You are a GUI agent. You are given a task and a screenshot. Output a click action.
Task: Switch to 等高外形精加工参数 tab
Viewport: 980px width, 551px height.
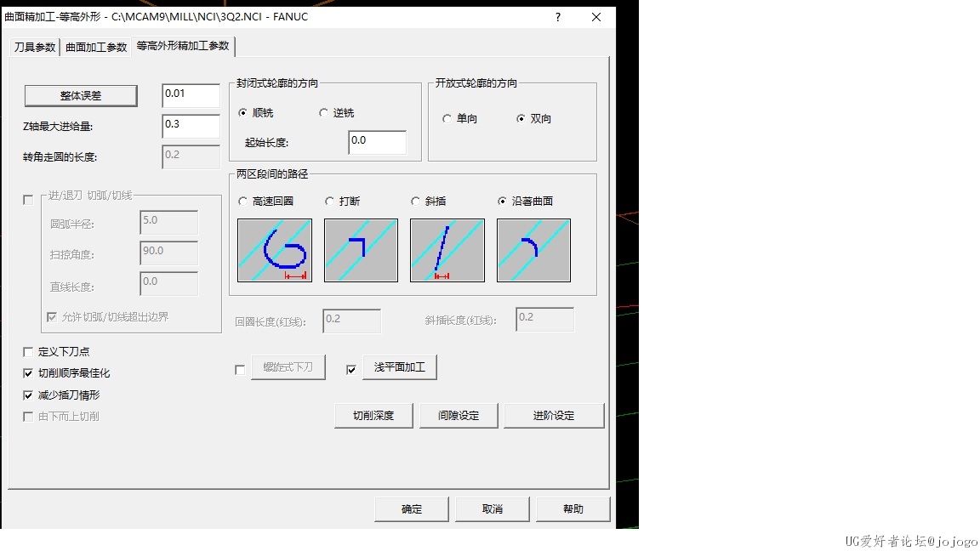point(183,46)
